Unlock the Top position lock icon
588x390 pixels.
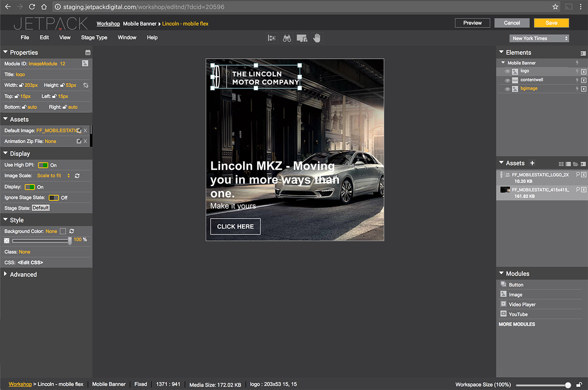click(17, 96)
